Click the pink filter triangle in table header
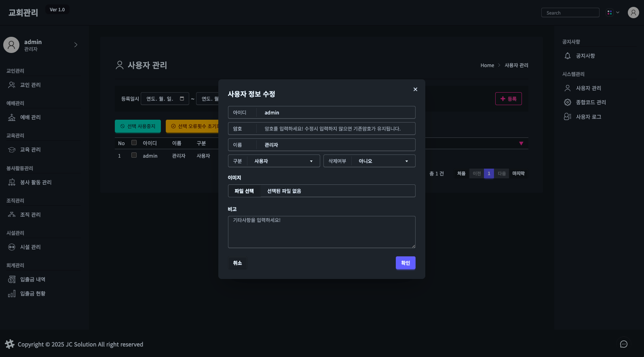The height and width of the screenshot is (357, 644). [521, 144]
